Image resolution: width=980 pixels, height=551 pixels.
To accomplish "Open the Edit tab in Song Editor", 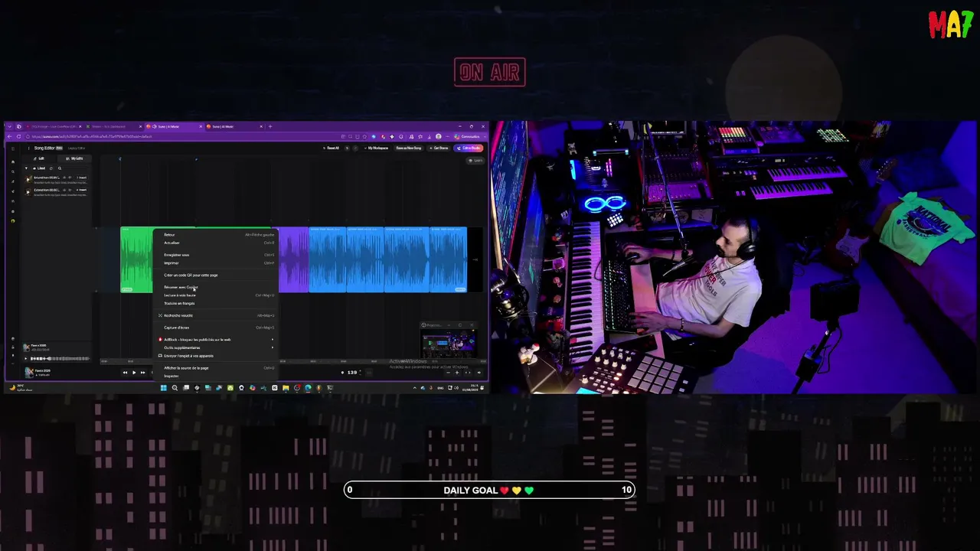I will (x=40, y=158).
